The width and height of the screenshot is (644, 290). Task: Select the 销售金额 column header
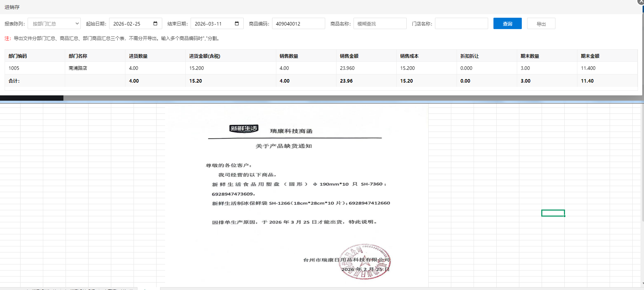coord(349,56)
